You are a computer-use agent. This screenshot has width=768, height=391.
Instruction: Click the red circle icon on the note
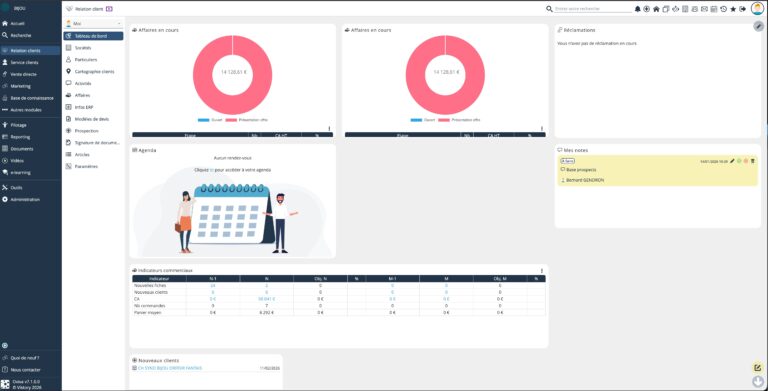[746, 161]
